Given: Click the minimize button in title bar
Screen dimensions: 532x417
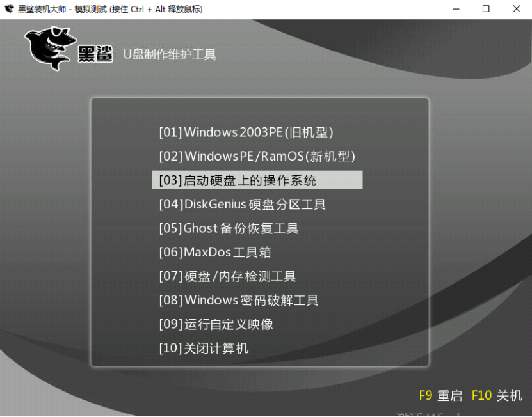Looking at the screenshot, I should coord(456,9).
